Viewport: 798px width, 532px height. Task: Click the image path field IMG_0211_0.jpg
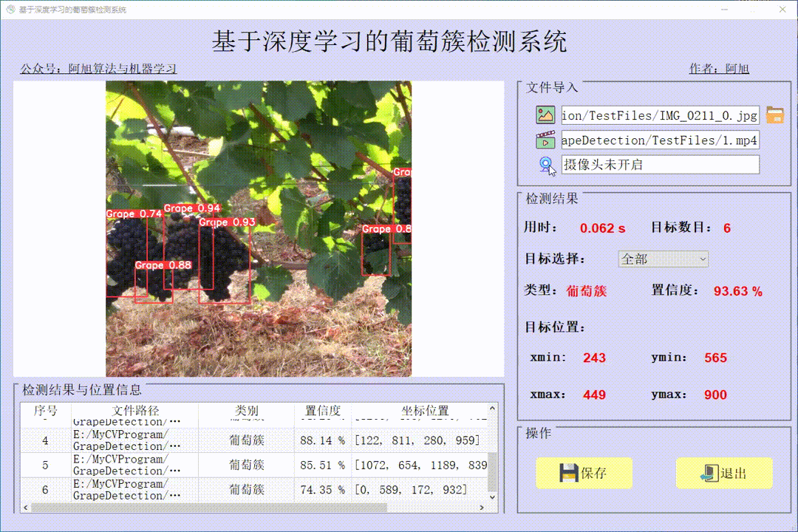coord(660,115)
